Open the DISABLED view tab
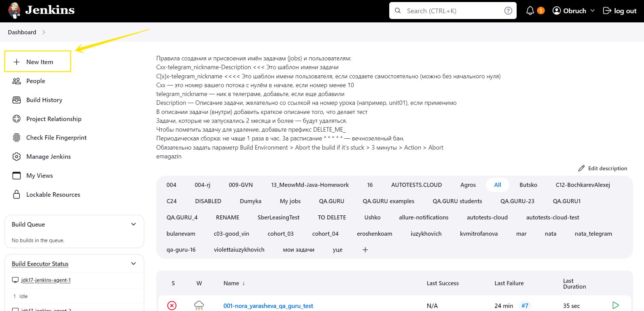Viewport: 644px width, 311px height. point(208,201)
